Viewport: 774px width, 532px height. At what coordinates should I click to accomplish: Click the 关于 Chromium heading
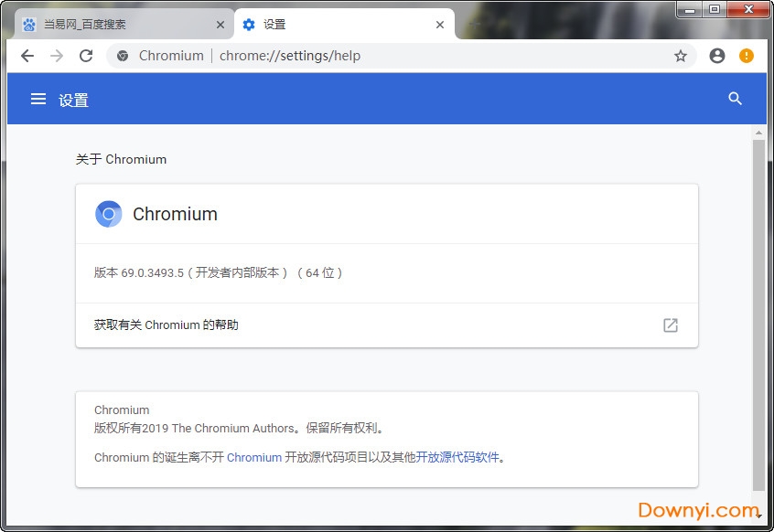121,159
